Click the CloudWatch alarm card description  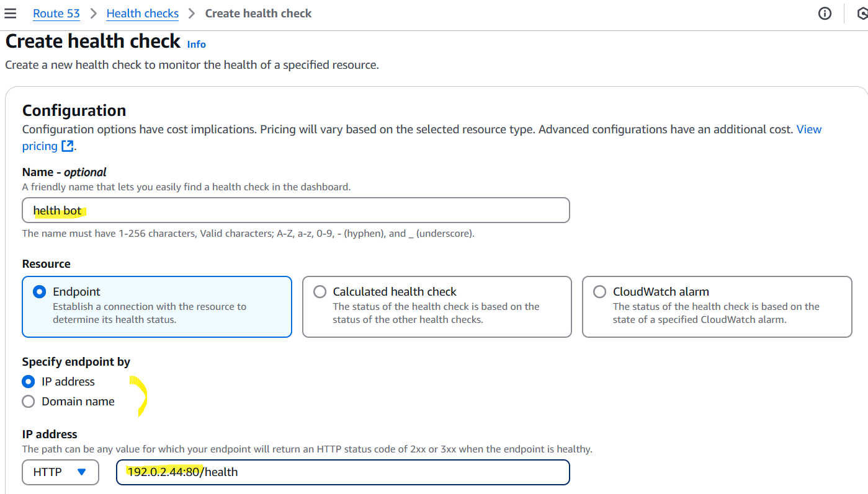[x=715, y=313]
